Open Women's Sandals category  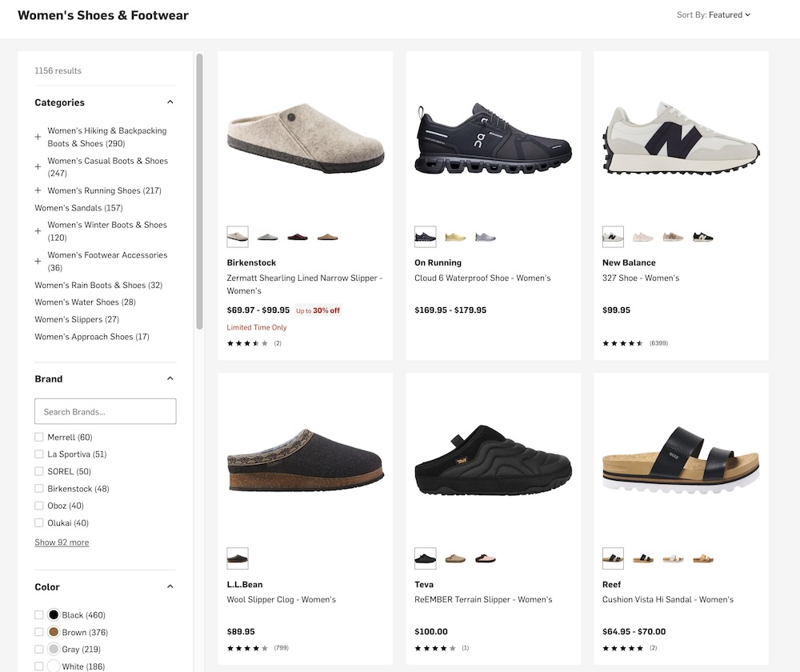(x=78, y=208)
